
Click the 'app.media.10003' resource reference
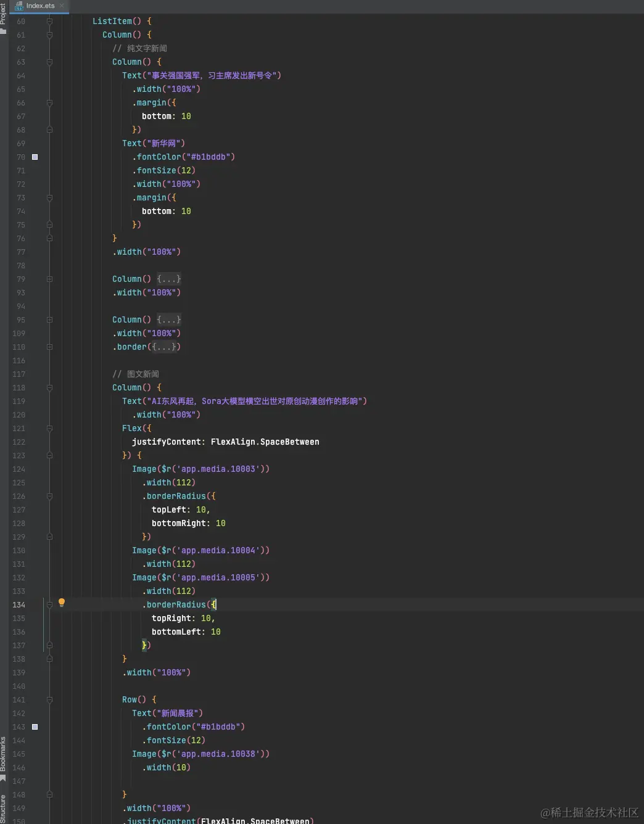coord(218,469)
